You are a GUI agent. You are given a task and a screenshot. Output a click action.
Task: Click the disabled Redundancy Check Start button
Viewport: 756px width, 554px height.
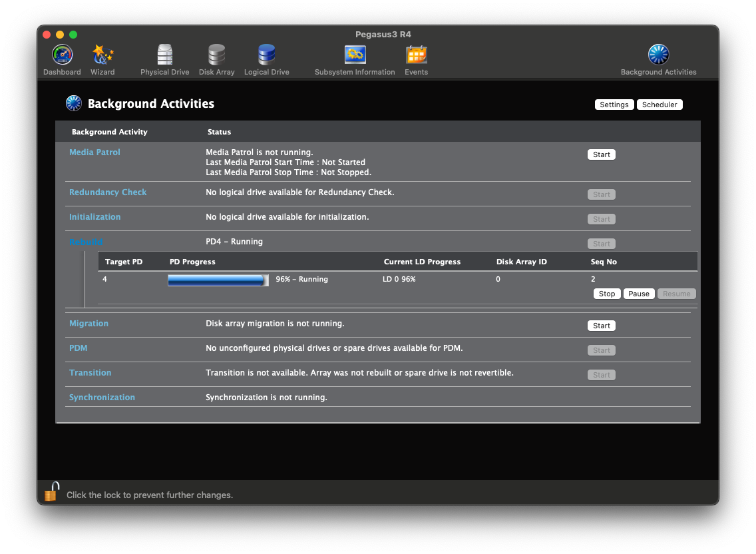click(601, 194)
